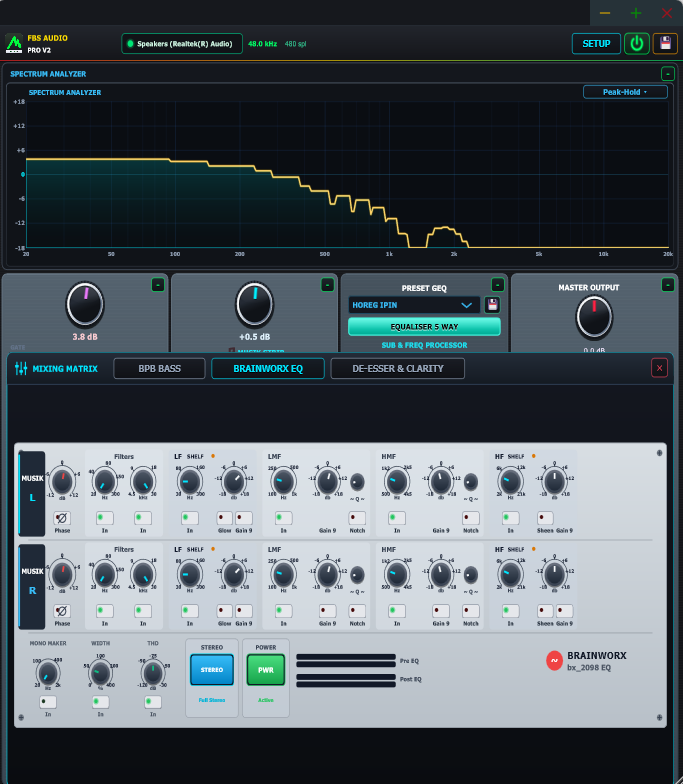
Task: Toggle the MUSIK R phase invert icon
Action: pos(62,611)
